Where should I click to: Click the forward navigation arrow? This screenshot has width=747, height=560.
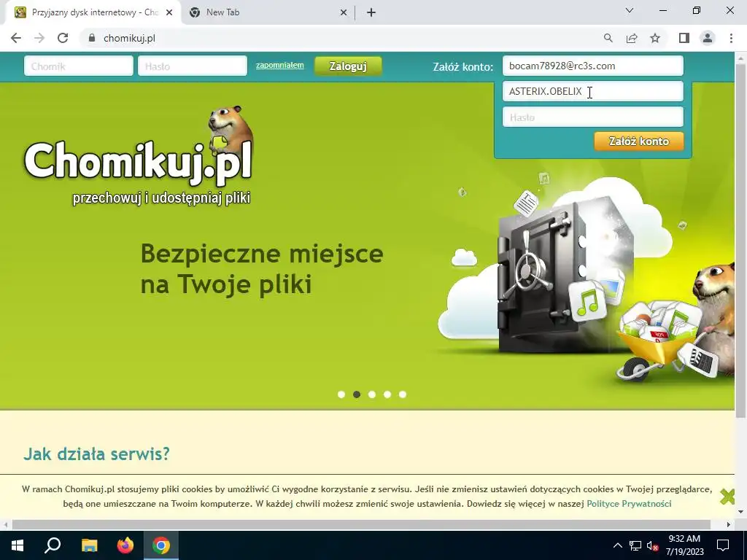click(39, 38)
